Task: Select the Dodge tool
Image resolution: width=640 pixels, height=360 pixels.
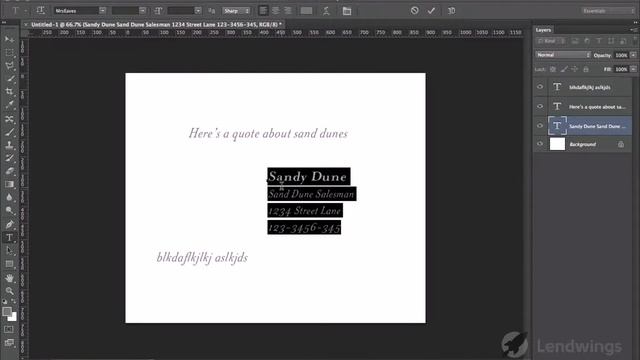Action: coord(9,210)
